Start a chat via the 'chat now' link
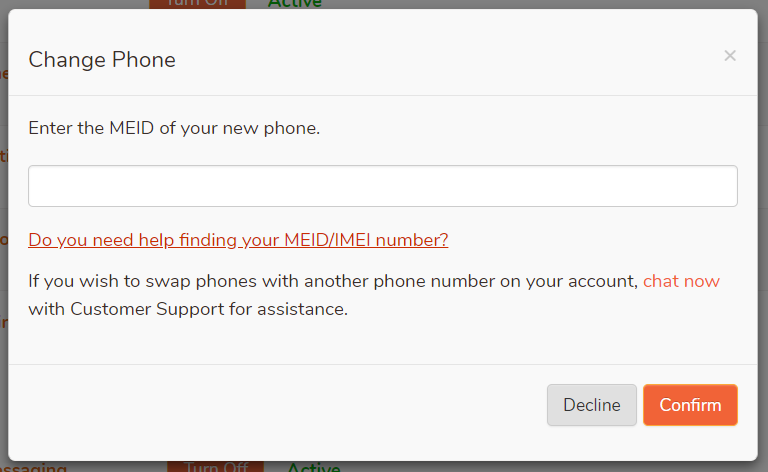This screenshot has height=472, width=768. tap(681, 281)
